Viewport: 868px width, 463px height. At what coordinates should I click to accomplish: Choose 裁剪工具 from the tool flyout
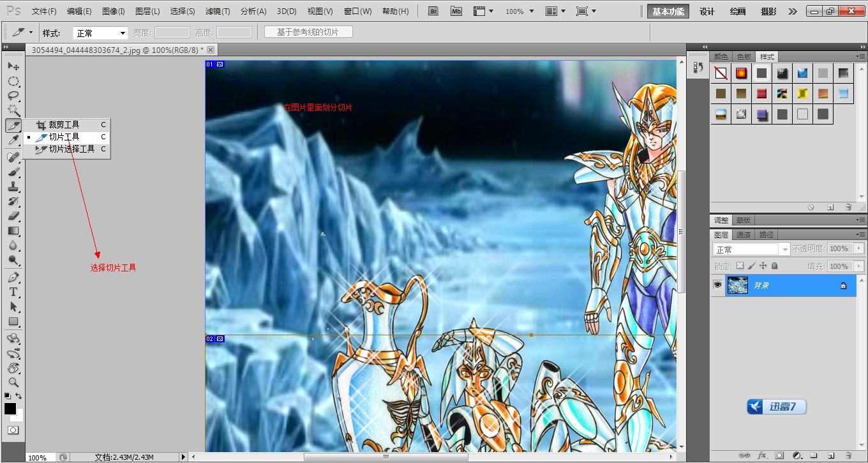tap(66, 125)
